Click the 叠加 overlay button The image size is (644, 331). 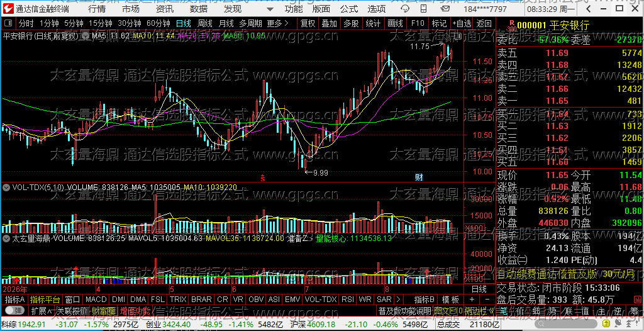(x=330, y=23)
